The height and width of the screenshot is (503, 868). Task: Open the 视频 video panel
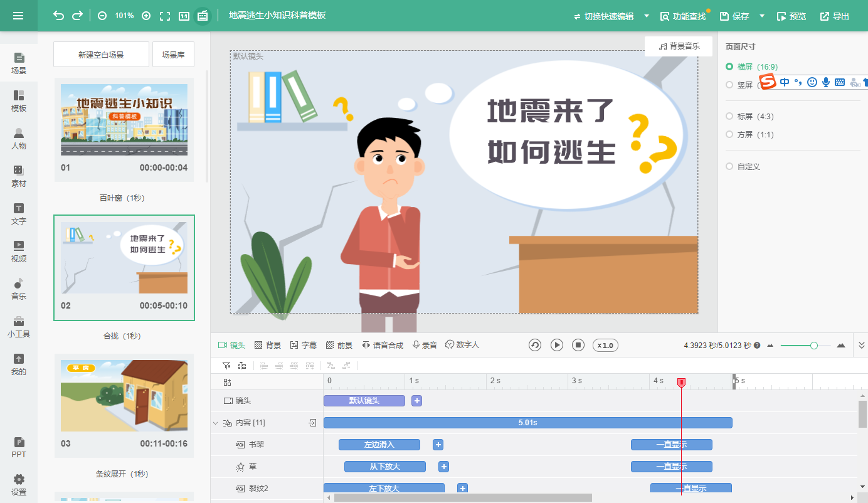[x=19, y=251]
